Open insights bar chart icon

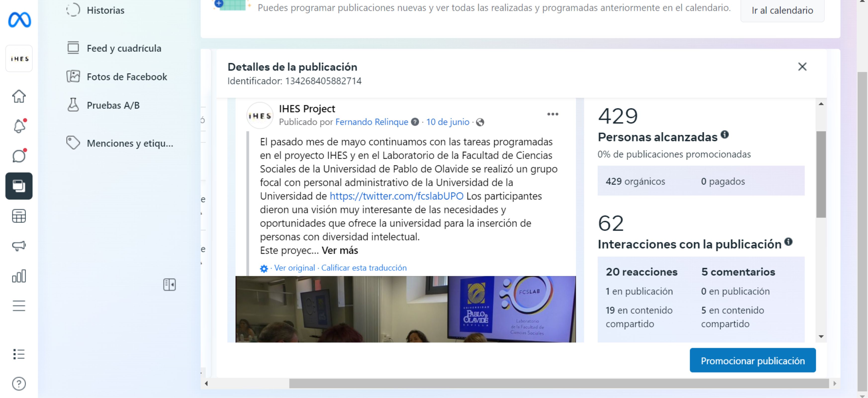pos(19,276)
